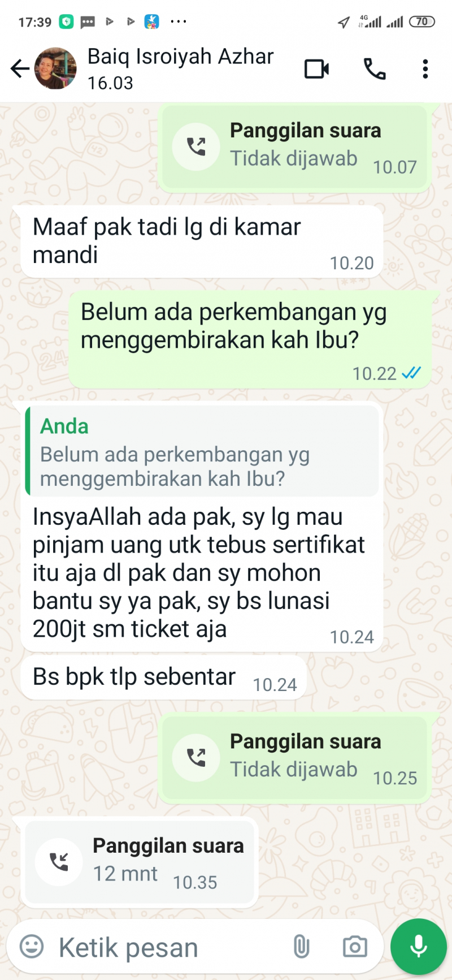Screen dimensions: 452x980
Task: Tap the green microphone voice message button
Action: click(419, 947)
